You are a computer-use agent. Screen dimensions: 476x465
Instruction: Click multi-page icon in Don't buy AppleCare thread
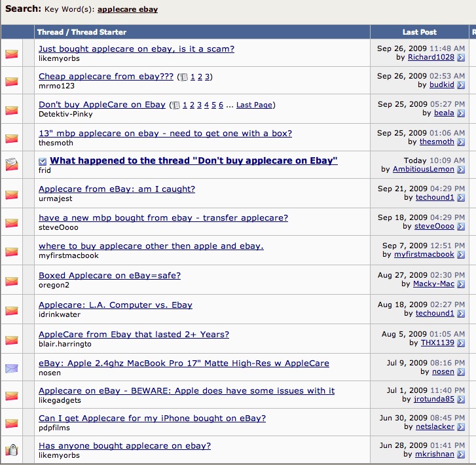175,105
